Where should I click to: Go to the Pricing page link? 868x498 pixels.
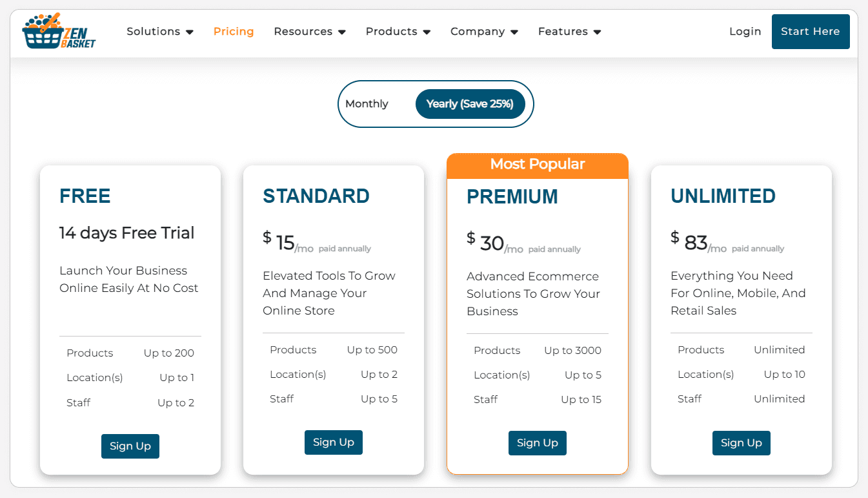[234, 32]
